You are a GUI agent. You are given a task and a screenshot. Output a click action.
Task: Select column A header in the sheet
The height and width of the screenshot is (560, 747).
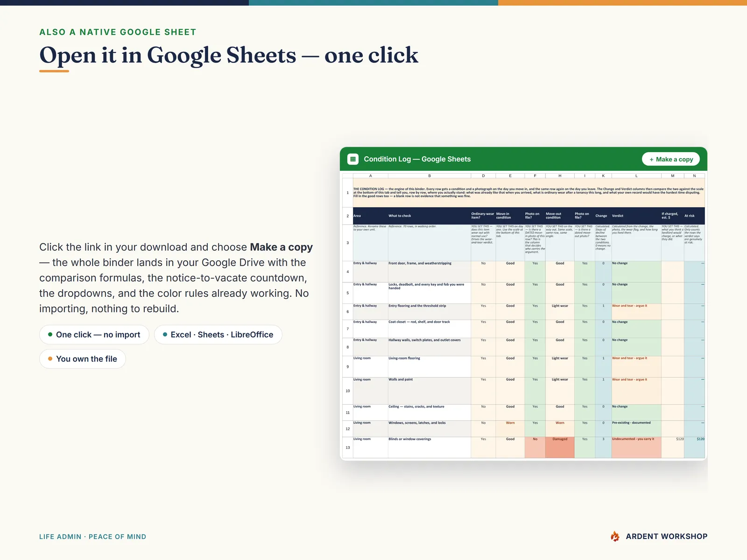370,176
